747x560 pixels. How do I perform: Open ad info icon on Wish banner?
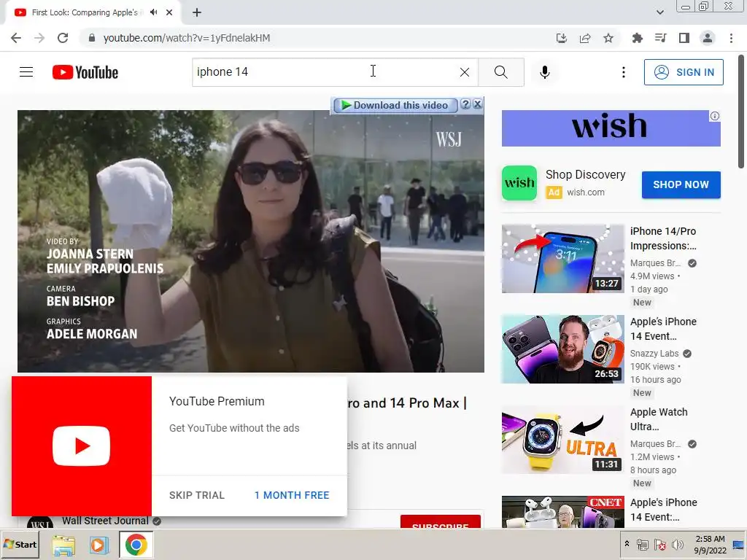tap(715, 116)
